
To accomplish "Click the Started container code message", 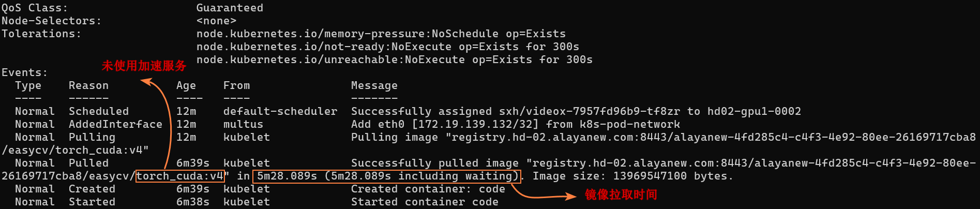I will (425, 202).
